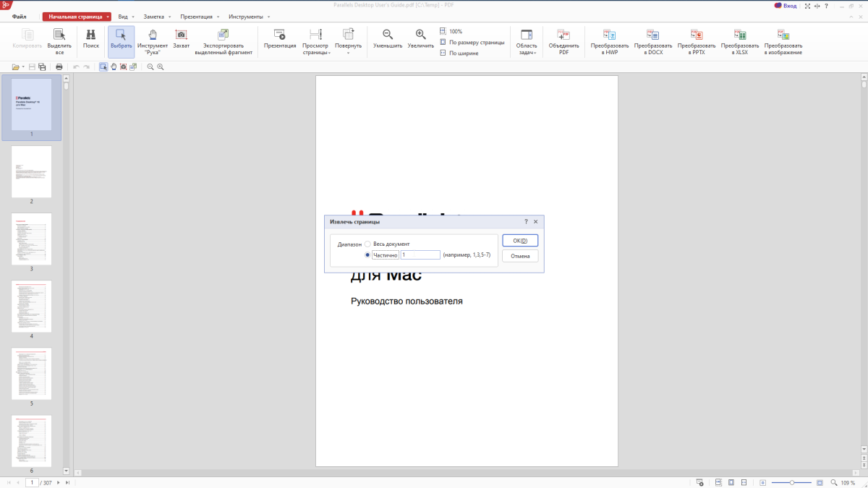Expand the 'Инструменты' menu arrow

[268, 16]
